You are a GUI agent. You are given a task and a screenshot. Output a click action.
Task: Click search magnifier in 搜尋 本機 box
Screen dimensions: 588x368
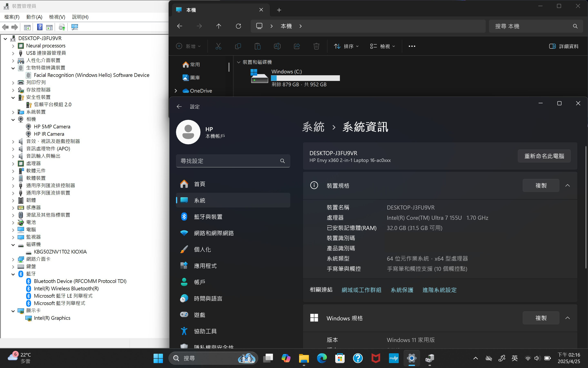point(575,26)
